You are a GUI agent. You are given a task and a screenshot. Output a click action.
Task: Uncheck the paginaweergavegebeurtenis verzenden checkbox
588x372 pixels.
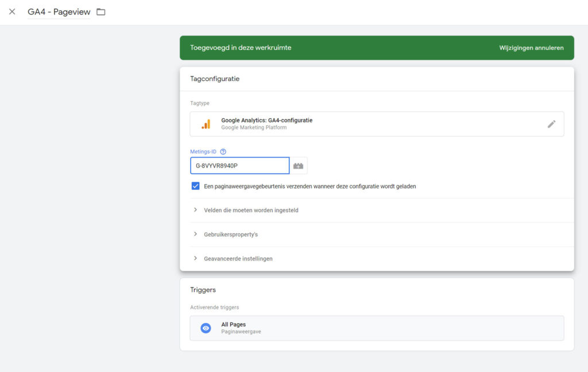tap(195, 186)
